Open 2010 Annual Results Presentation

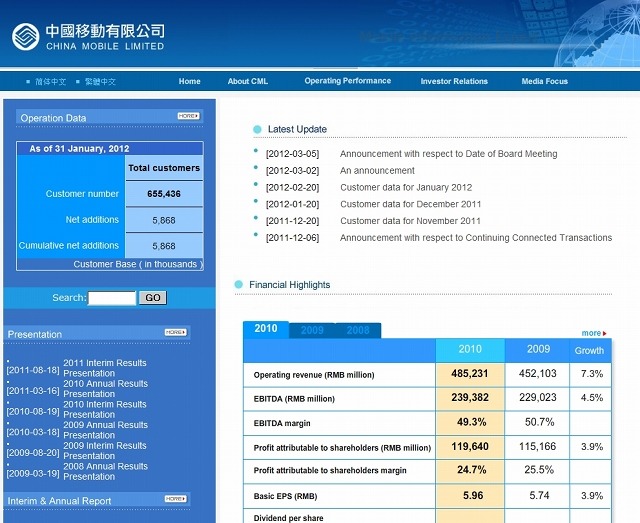click(105, 389)
